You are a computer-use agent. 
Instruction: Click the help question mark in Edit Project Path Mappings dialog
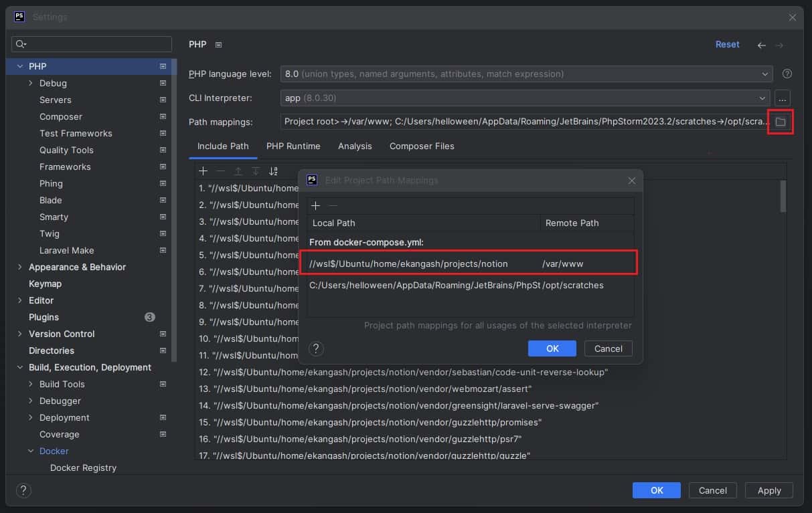tap(317, 348)
